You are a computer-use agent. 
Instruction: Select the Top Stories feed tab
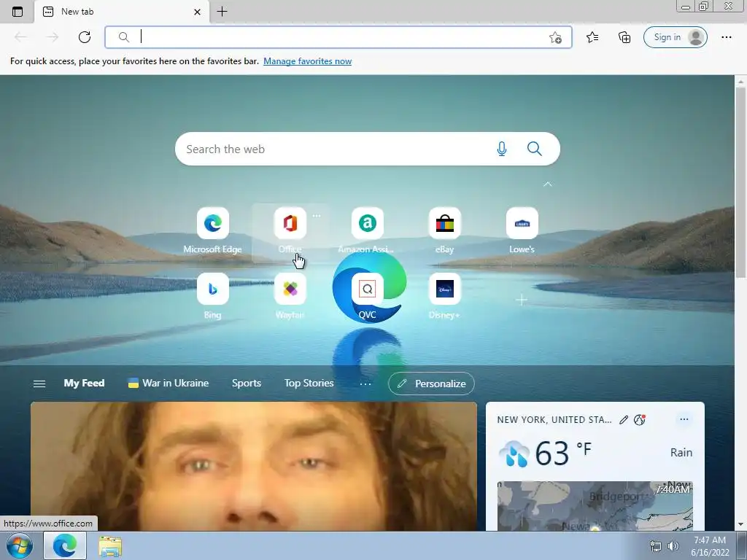click(x=309, y=383)
